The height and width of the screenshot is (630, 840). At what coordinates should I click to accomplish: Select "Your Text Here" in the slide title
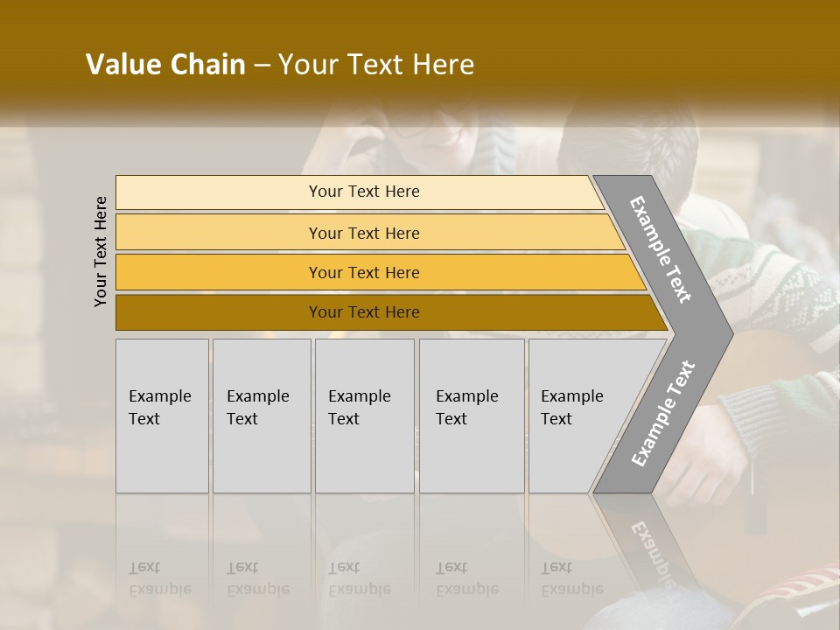point(376,65)
